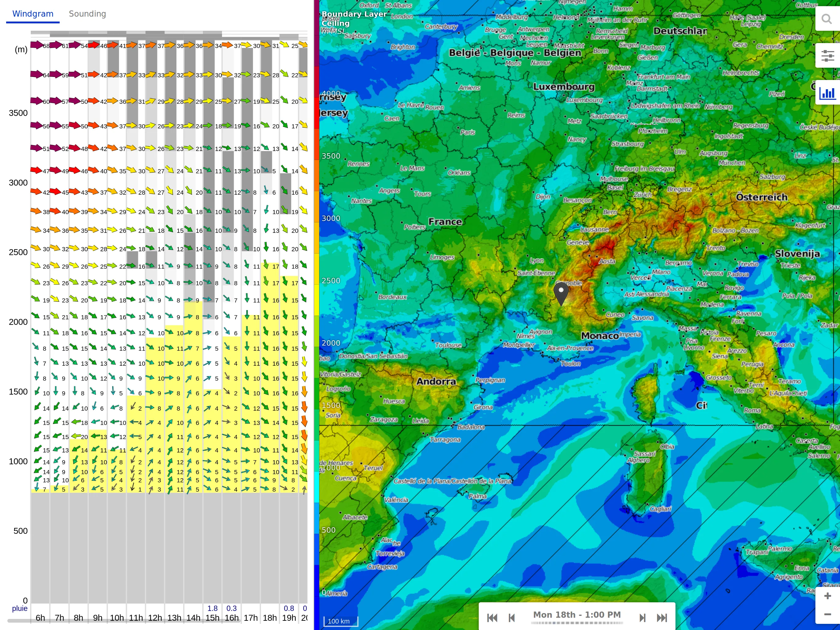Viewport: 840px width, 630px height.
Task: Toggle the bar chart panel icon
Action: pos(827,93)
